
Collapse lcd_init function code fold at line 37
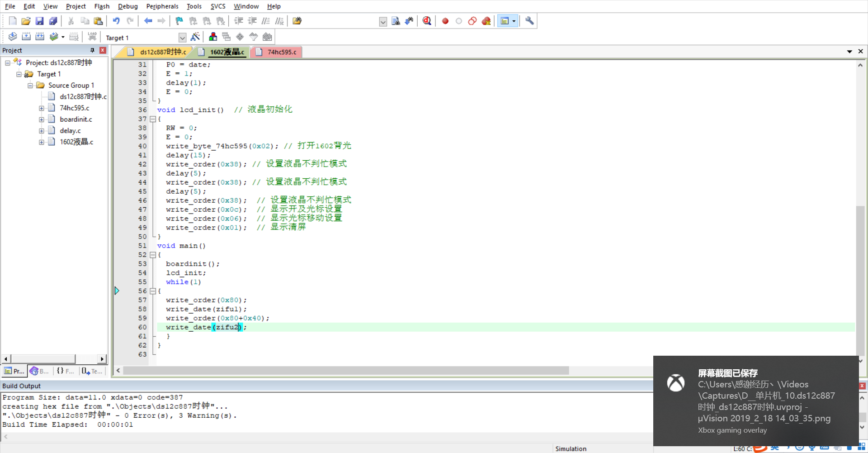click(x=153, y=119)
